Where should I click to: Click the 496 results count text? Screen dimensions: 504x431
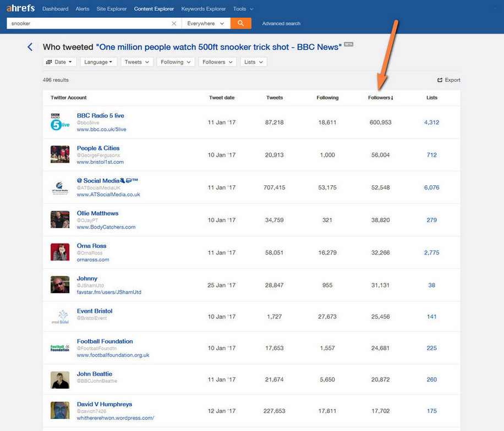pyautogui.click(x=56, y=80)
